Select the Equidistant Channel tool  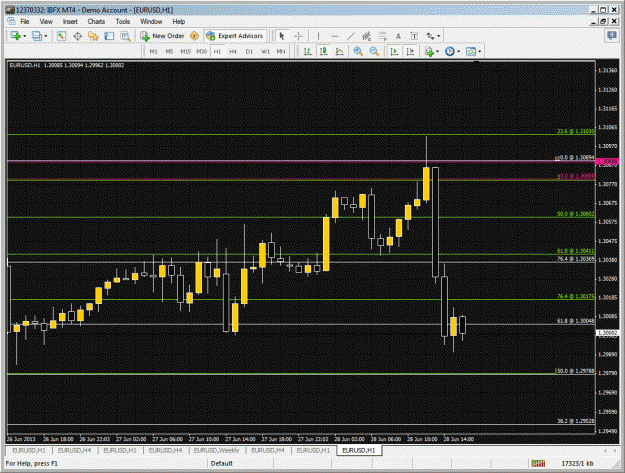point(366,36)
